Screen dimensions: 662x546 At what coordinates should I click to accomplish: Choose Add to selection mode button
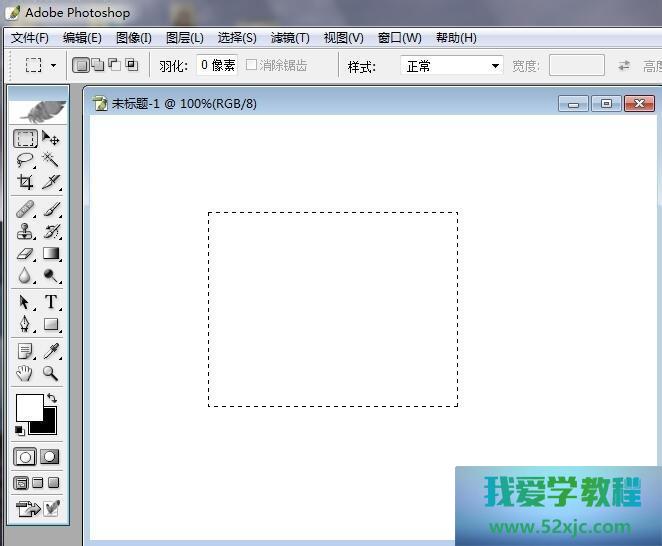pyautogui.click(x=97, y=65)
